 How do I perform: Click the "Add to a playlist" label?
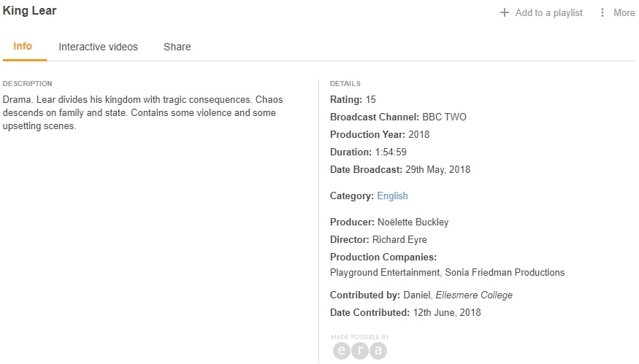click(548, 12)
